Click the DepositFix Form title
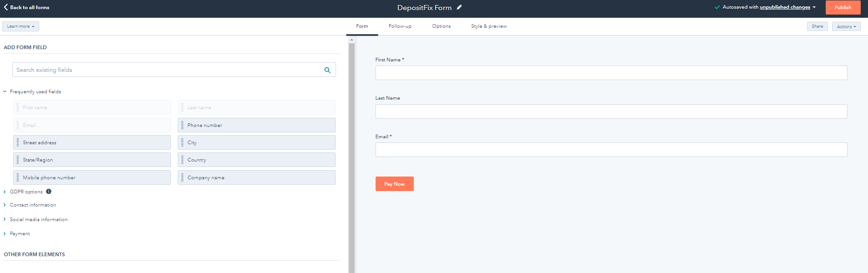The height and width of the screenshot is (273, 868). click(x=424, y=7)
